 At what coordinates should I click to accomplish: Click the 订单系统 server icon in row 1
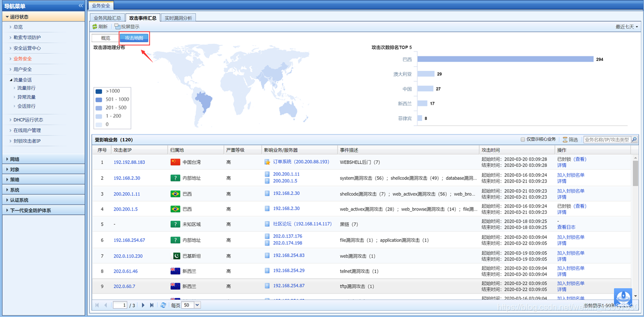pos(267,162)
